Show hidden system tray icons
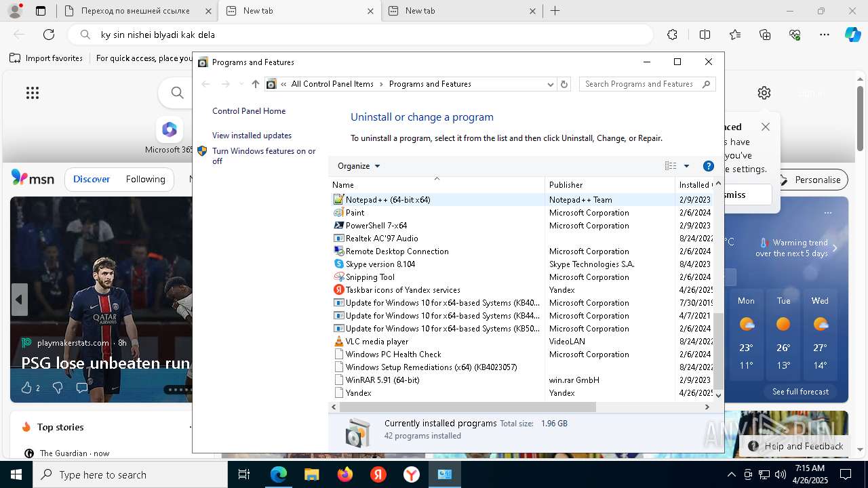This screenshot has height=488, width=868. point(731,474)
